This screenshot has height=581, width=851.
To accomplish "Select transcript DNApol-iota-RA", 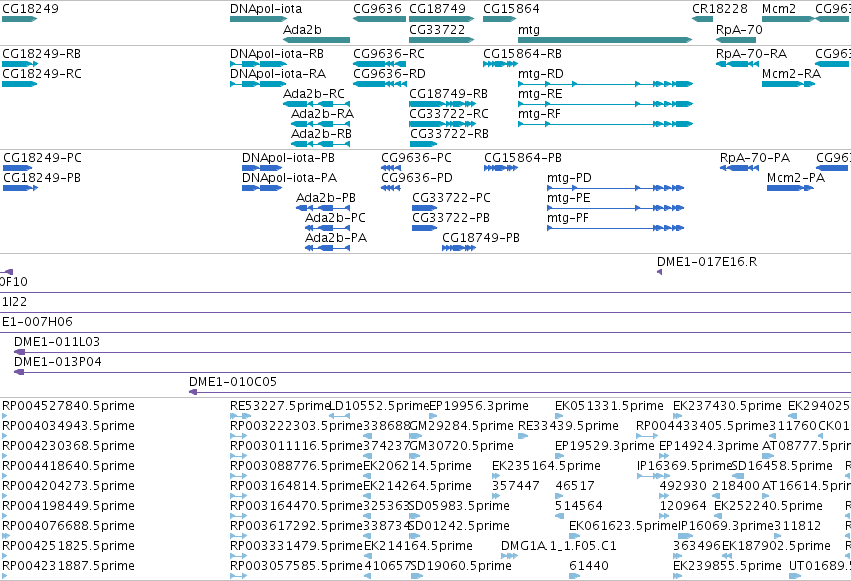I will [x=278, y=74].
